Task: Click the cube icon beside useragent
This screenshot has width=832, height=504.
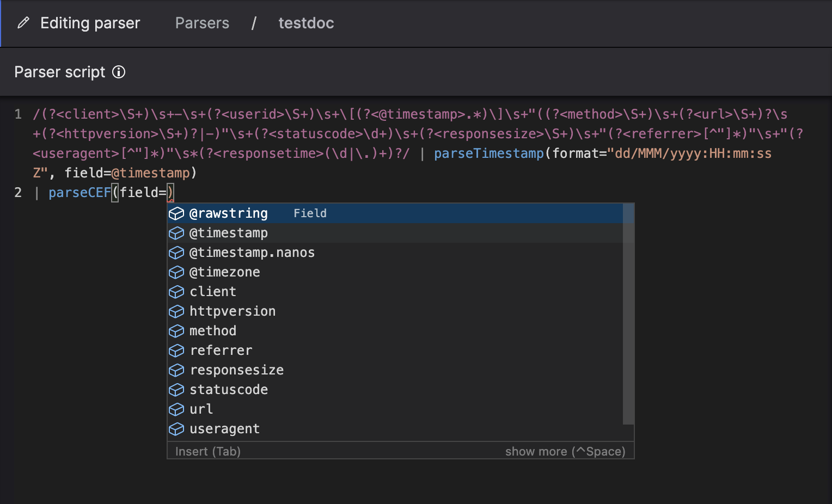Action: point(176,429)
